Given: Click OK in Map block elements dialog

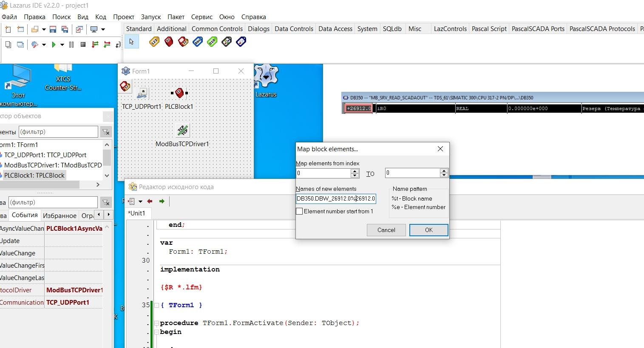Looking at the screenshot, I should coord(428,230).
